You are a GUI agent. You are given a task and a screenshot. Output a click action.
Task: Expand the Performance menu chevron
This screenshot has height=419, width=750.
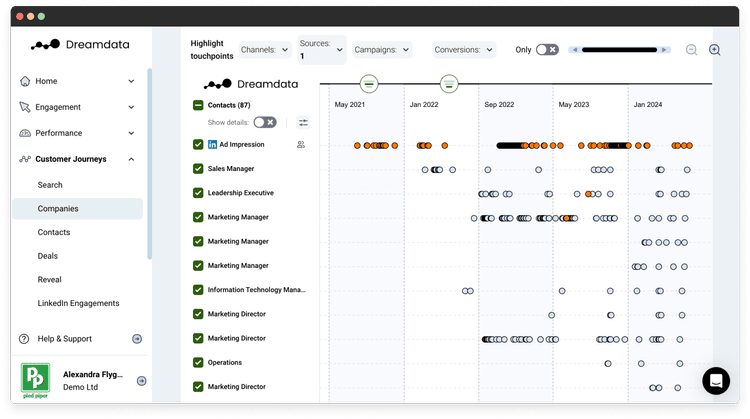point(131,133)
